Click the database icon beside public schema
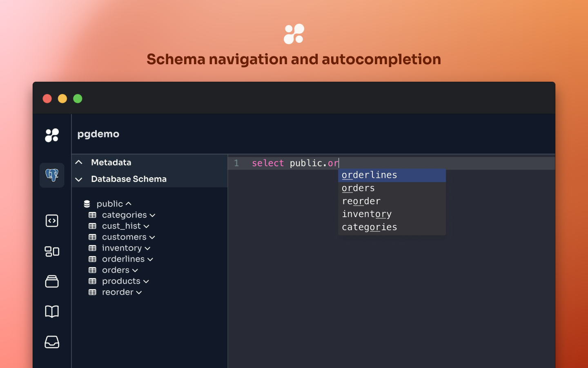 point(87,204)
